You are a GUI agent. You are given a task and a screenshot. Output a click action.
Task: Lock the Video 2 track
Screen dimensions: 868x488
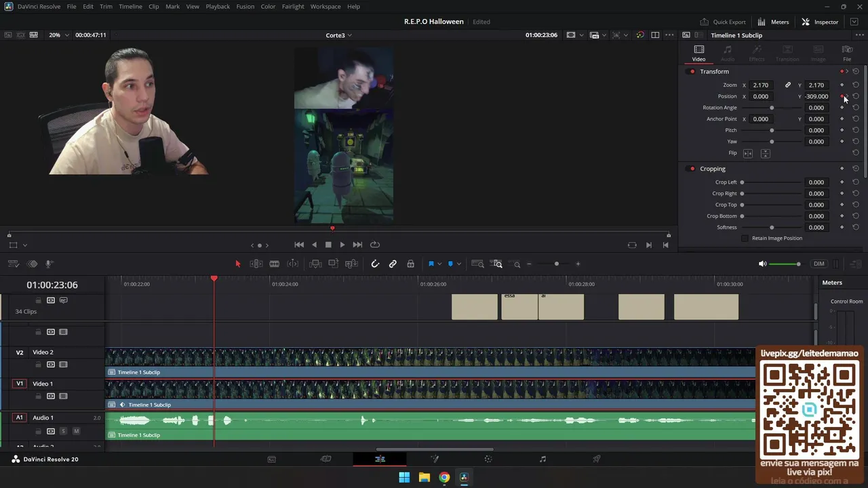click(39, 365)
